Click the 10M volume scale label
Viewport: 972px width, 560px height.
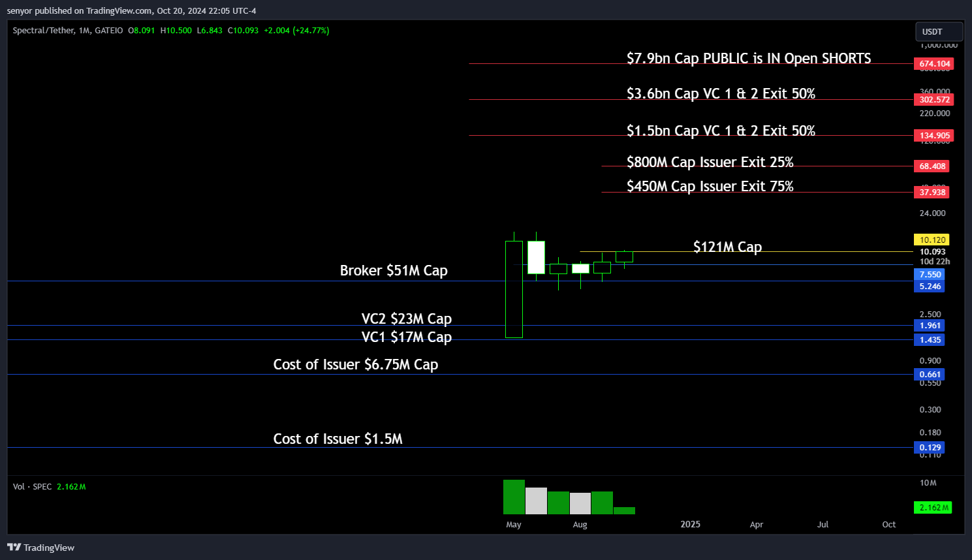pos(928,483)
